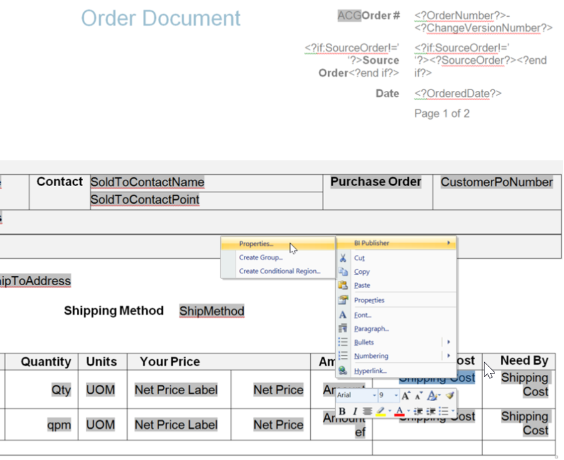Center text using mini toolbar alignment icon
Screen dimensions: 564x460
[x=367, y=411]
